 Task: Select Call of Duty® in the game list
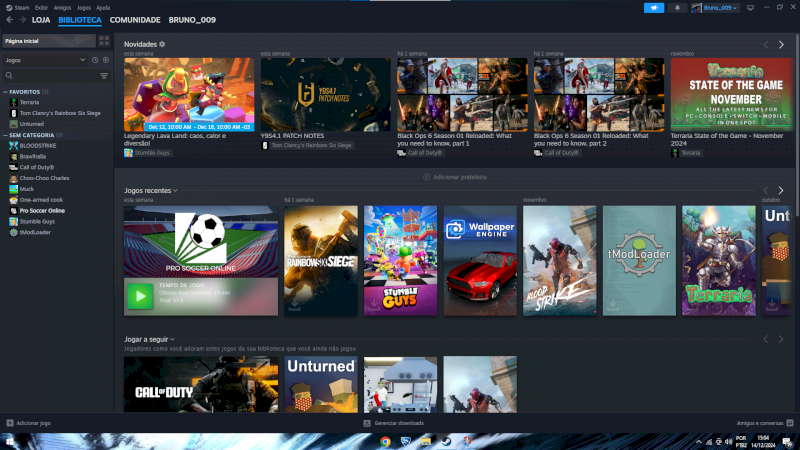[37, 167]
